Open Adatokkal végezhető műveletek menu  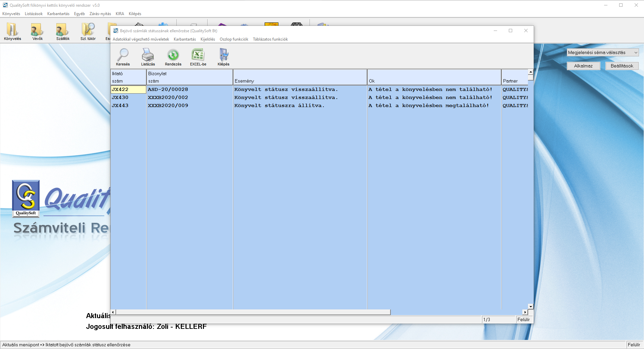(141, 39)
